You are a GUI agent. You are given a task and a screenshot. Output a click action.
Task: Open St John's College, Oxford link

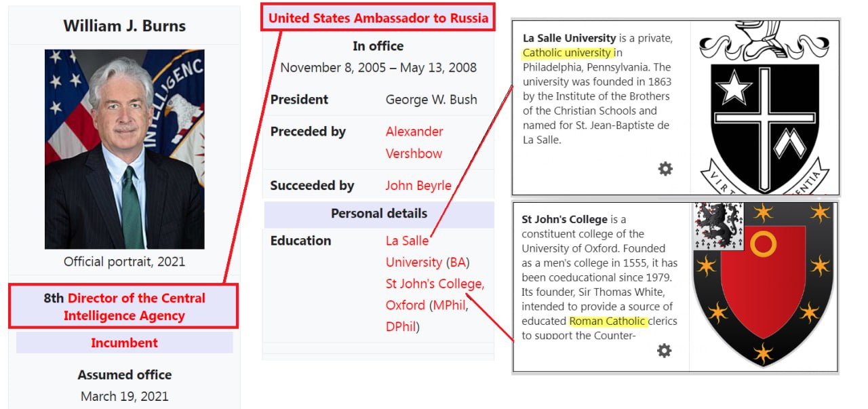(435, 294)
